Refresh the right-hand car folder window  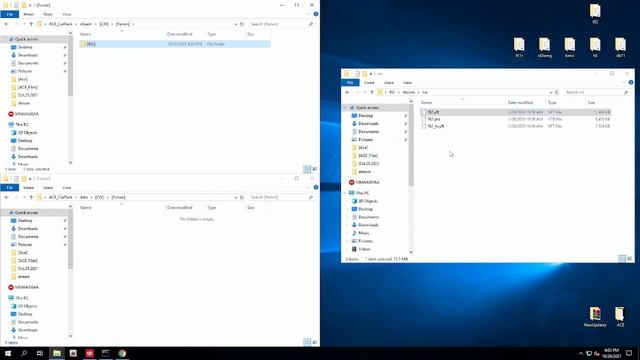[557, 92]
